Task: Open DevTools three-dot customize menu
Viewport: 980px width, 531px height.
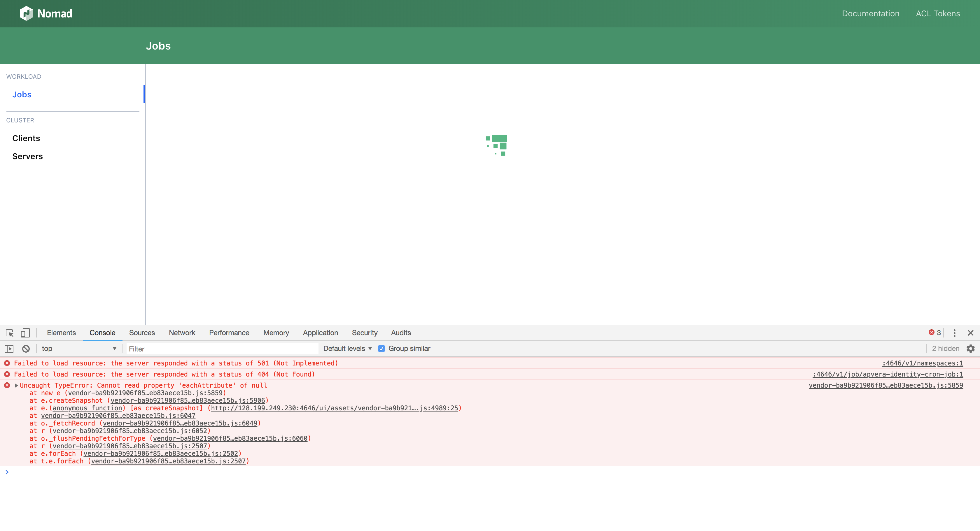Action: pos(955,333)
